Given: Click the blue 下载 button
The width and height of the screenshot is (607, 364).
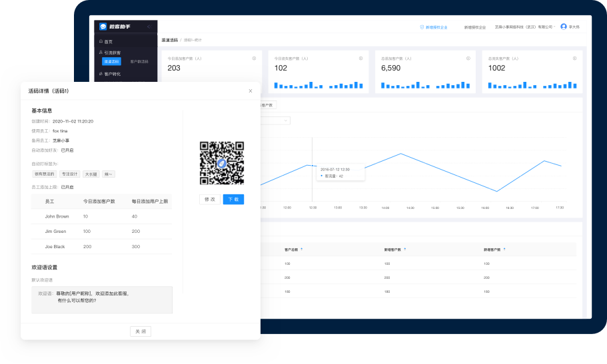Looking at the screenshot, I should click(233, 199).
